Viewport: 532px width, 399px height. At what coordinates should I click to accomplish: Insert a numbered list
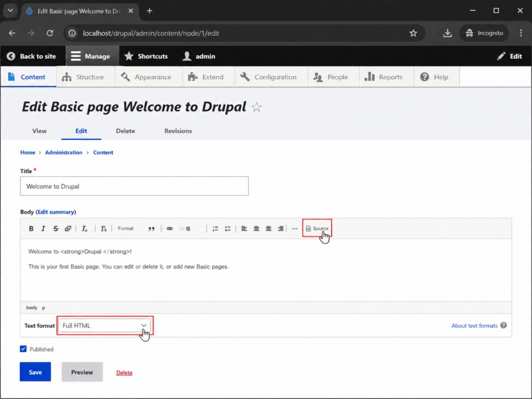215,229
